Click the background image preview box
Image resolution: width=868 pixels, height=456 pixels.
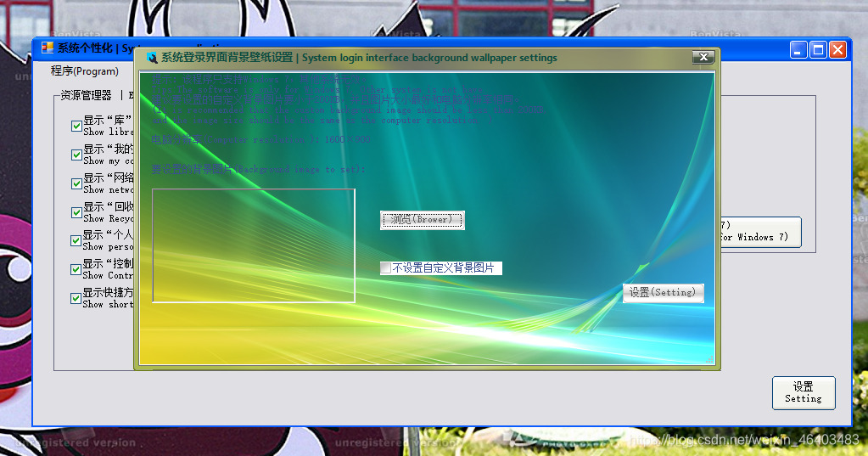(254, 245)
